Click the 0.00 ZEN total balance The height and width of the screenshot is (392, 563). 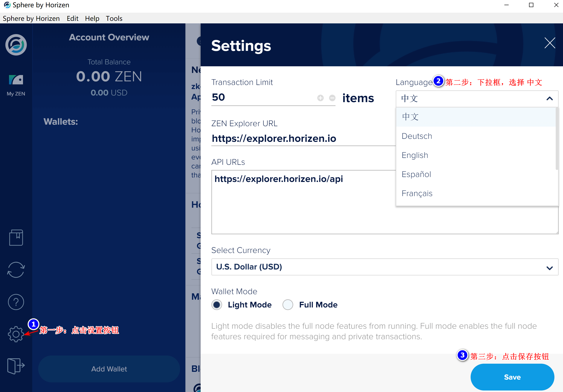coord(109,76)
